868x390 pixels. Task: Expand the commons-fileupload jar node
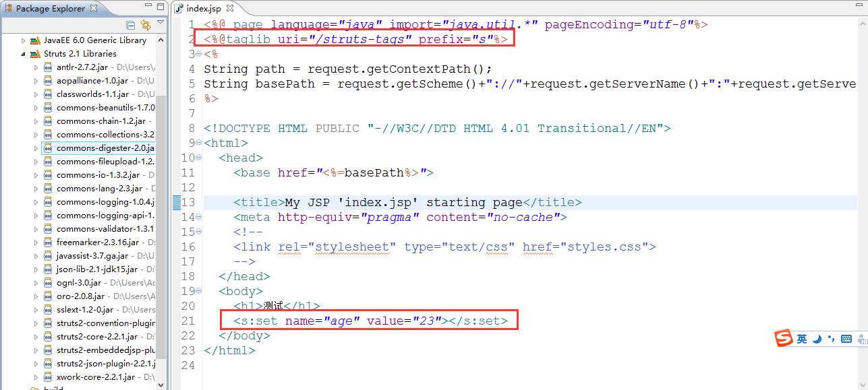pyautogui.click(x=36, y=162)
